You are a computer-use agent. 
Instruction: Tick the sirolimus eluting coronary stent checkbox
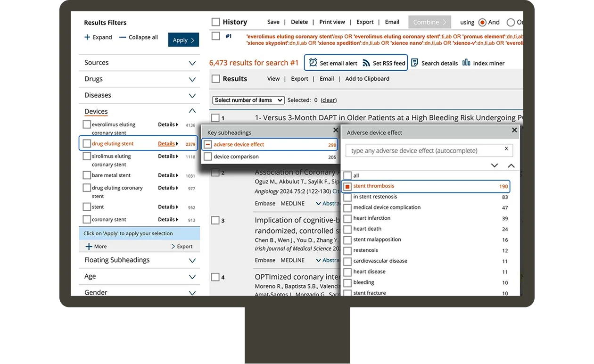tap(87, 156)
